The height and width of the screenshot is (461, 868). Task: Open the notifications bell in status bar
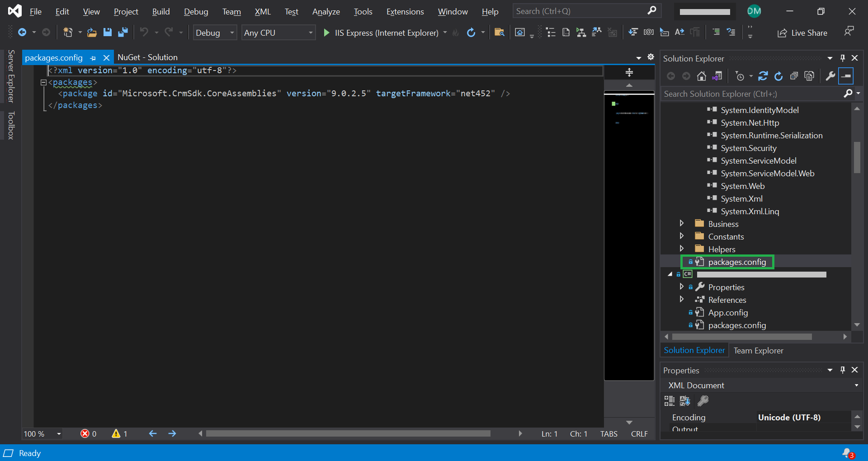pos(847,453)
